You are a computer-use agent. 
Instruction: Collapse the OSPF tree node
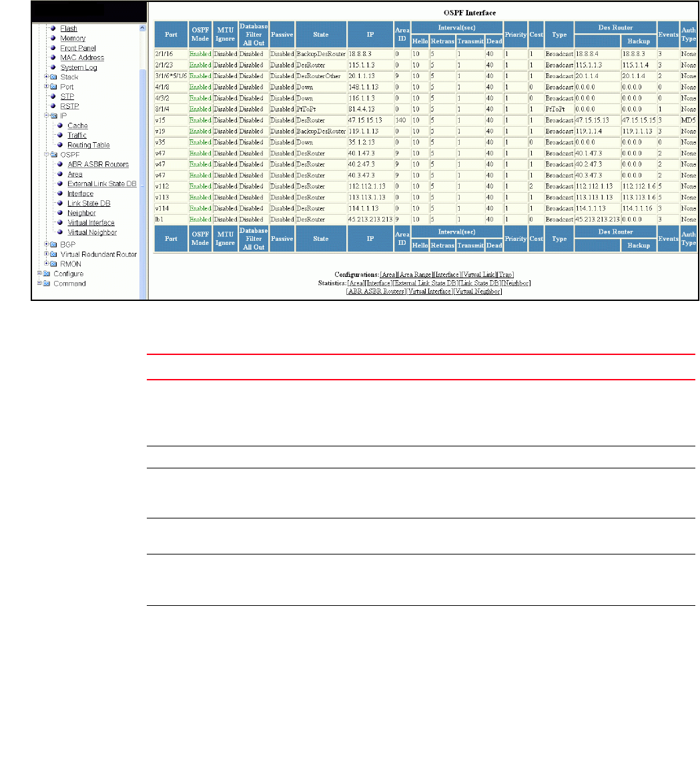(47, 154)
